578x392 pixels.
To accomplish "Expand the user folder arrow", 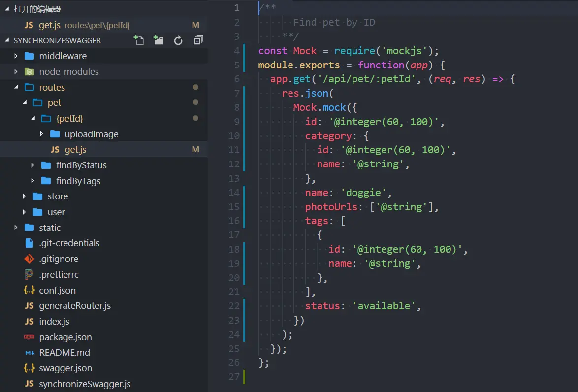I will point(24,212).
